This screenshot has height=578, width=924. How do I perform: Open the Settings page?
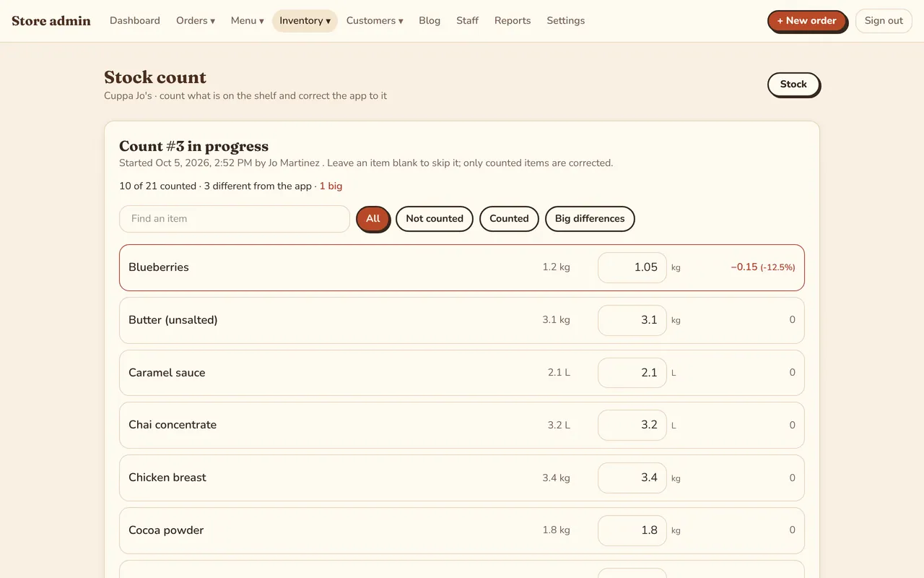pos(566,21)
